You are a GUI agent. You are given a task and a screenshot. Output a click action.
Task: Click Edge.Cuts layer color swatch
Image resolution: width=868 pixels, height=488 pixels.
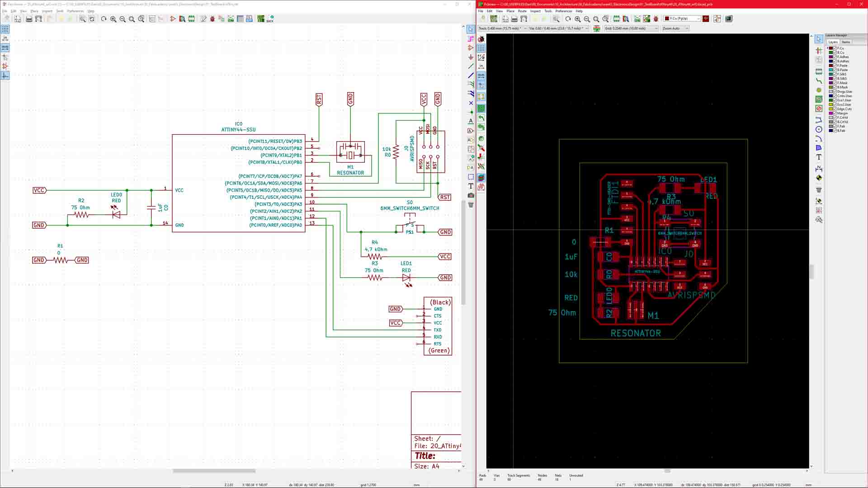831,109
